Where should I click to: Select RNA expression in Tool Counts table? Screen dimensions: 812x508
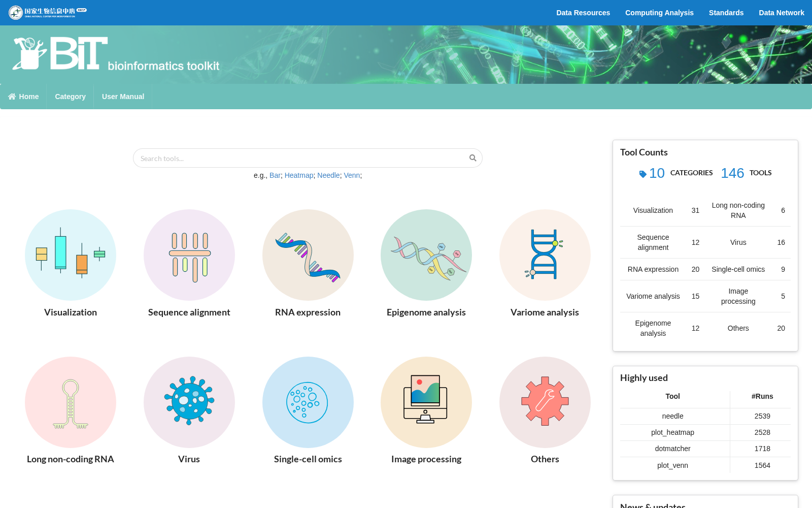[x=653, y=269]
